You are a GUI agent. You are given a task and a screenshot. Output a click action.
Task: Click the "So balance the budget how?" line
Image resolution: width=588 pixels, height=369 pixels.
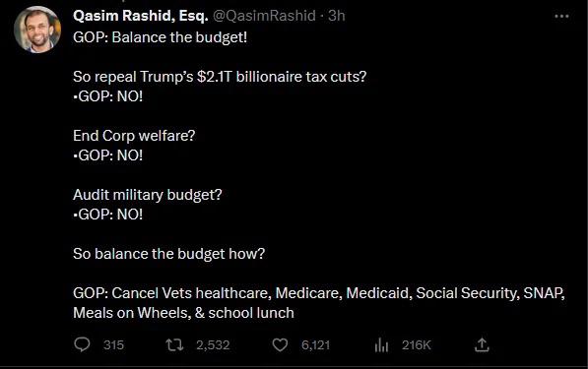(168, 254)
